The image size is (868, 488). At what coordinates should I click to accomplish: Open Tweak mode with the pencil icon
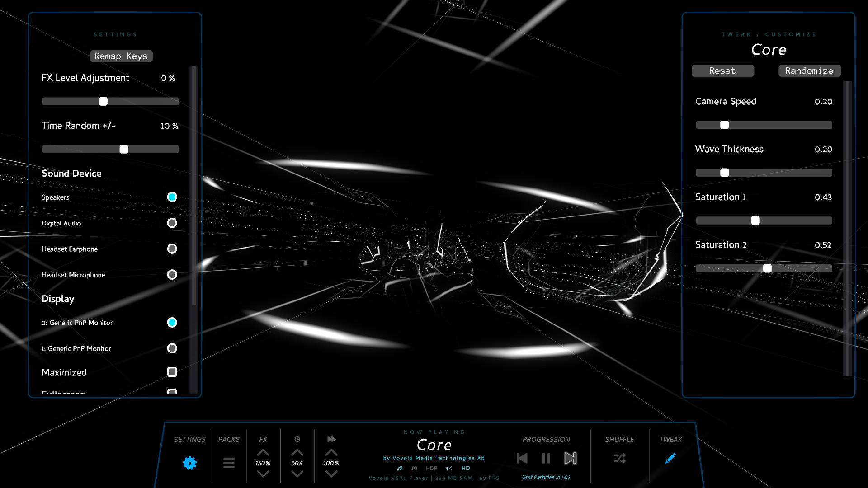pyautogui.click(x=670, y=458)
